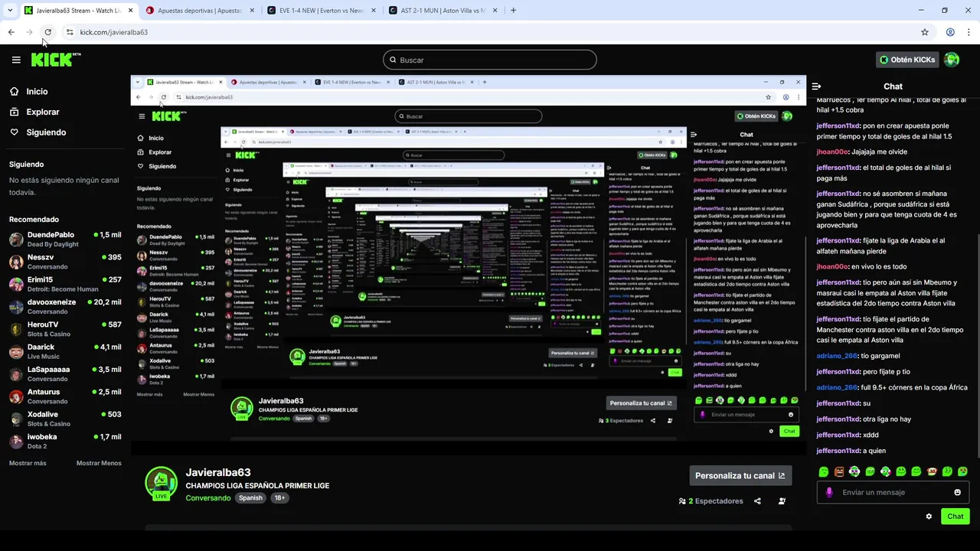980x551 pixels.
Task: Open the LaSapaaaaa recommended channel
Action: tap(65, 373)
